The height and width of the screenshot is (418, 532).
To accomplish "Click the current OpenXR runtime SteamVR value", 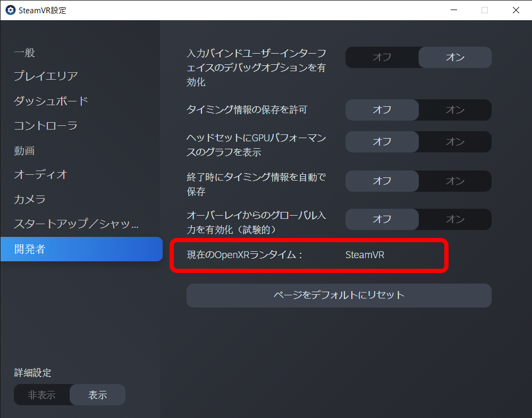I will (365, 255).
